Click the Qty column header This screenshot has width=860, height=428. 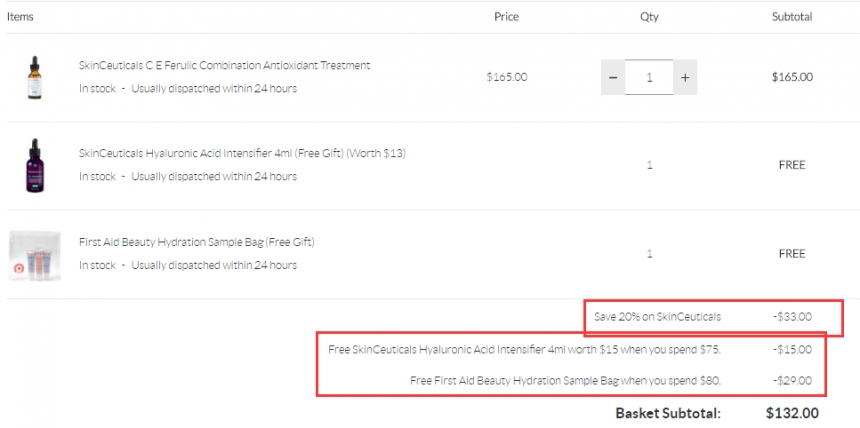coord(649,17)
